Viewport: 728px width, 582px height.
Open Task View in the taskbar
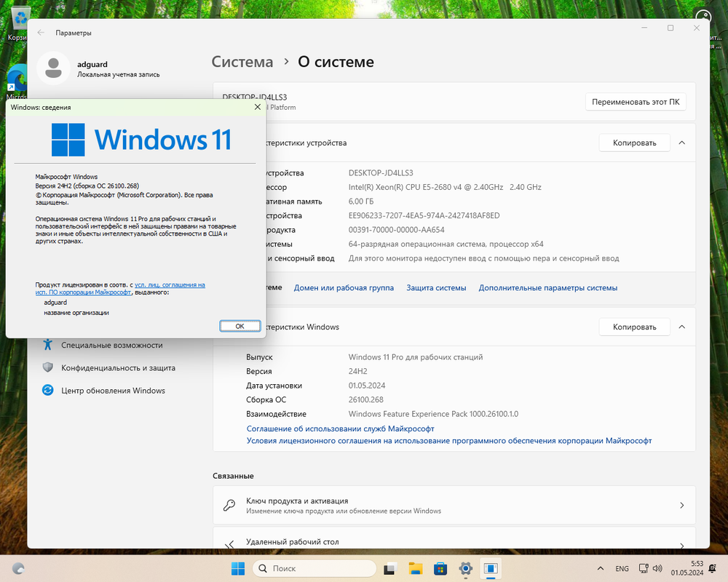[x=390, y=568]
